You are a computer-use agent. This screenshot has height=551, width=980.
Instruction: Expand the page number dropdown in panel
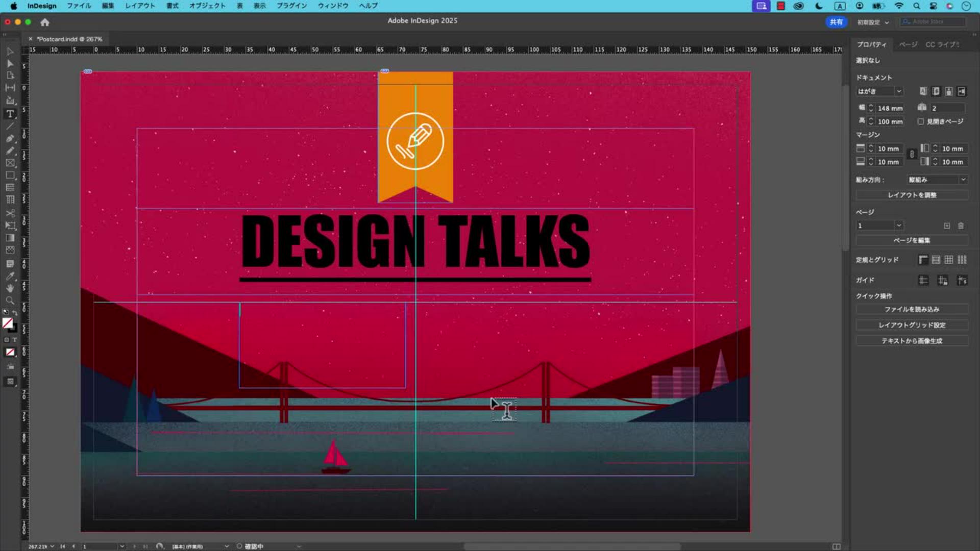tap(899, 226)
